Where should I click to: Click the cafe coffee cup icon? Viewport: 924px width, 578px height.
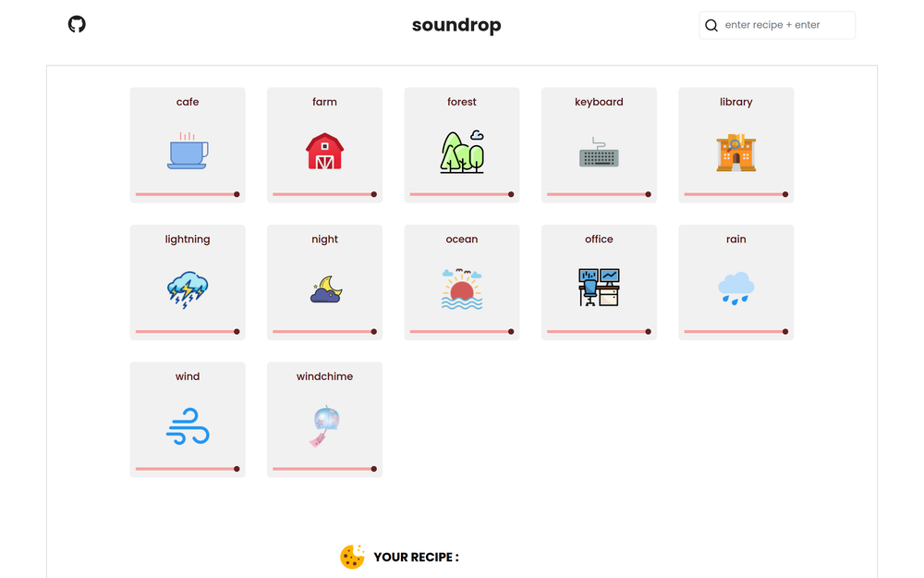point(188,151)
